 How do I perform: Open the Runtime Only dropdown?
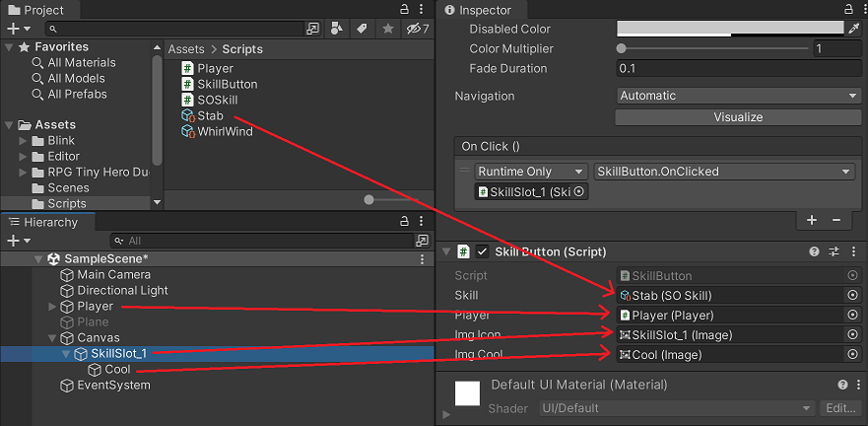(531, 172)
